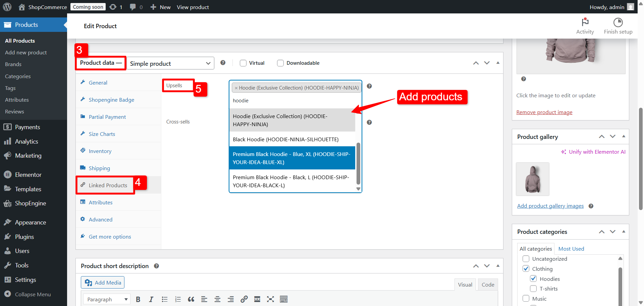Image resolution: width=644 pixels, height=306 pixels.
Task: Move Product data panel up
Action: coord(476,63)
